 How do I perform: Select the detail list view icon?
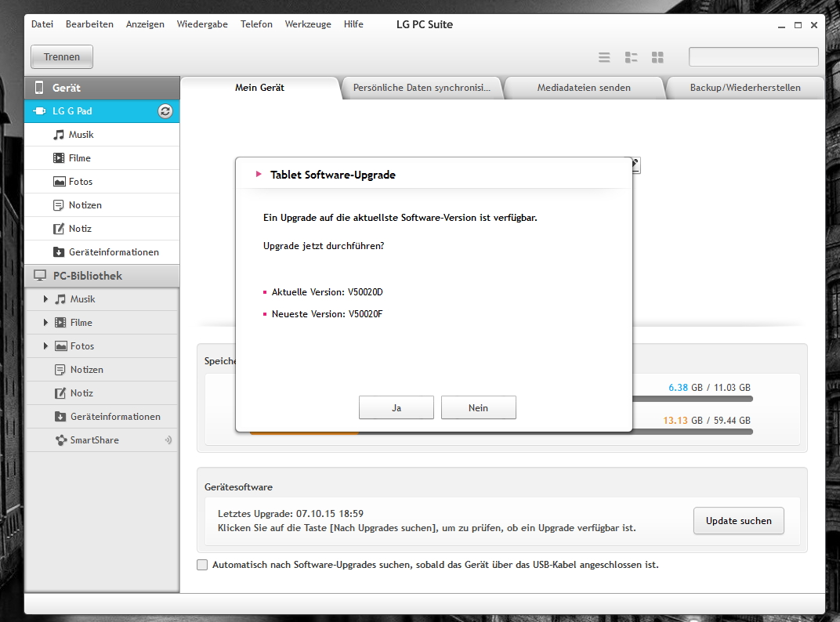(631, 57)
